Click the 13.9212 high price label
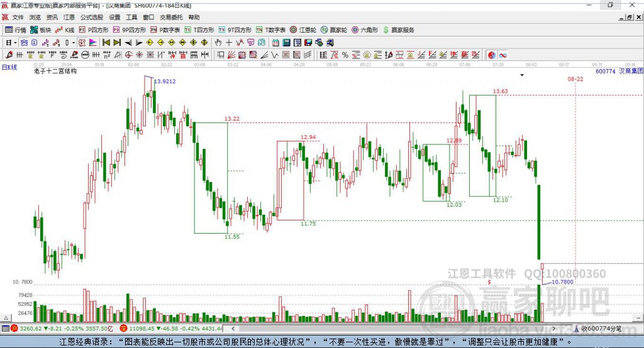The height and width of the screenshot is (348, 644). [x=165, y=81]
